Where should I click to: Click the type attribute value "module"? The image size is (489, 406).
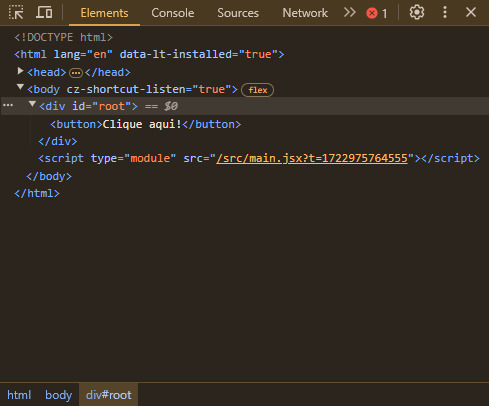point(150,158)
